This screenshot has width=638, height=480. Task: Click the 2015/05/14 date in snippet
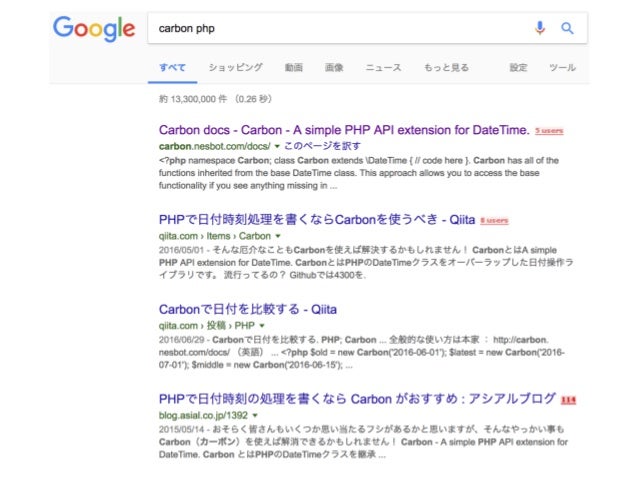(x=181, y=429)
